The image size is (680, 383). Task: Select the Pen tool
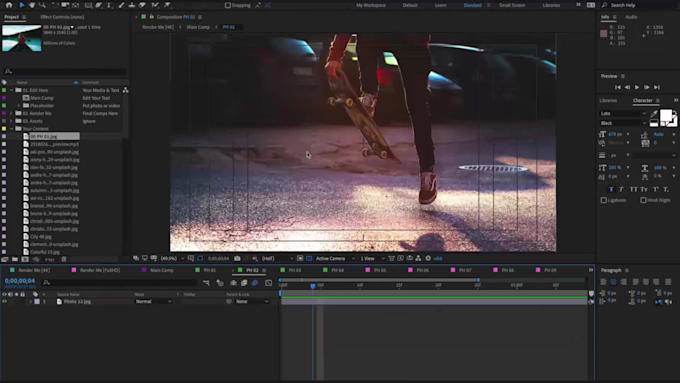[x=99, y=5]
